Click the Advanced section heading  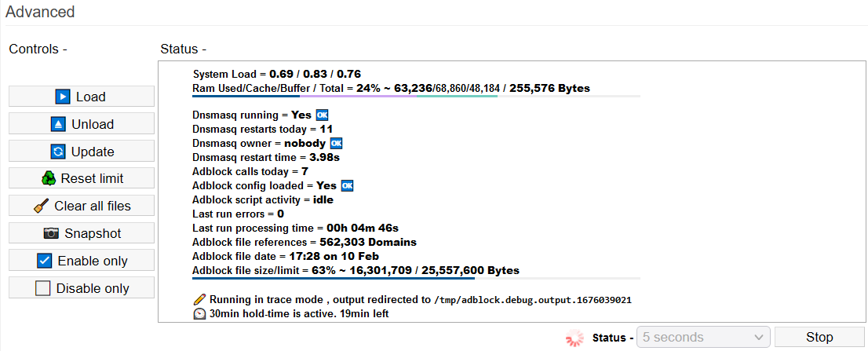pyautogui.click(x=40, y=11)
